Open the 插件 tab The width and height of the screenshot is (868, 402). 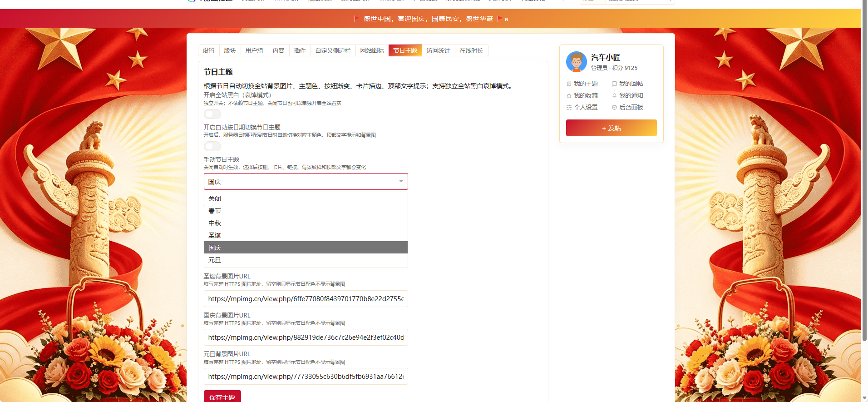300,50
